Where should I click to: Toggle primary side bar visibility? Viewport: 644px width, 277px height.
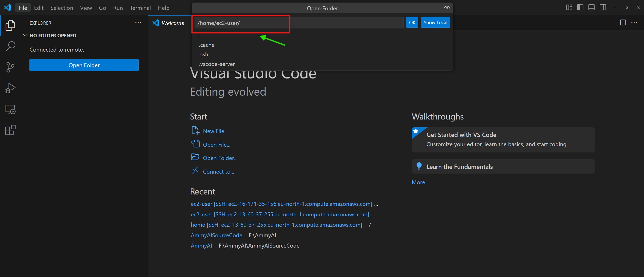(x=580, y=8)
